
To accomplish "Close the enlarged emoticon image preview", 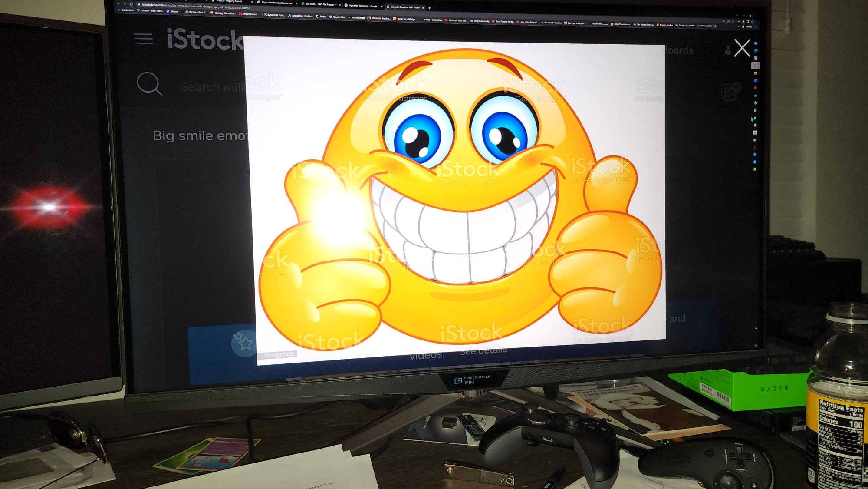I will pos(742,48).
